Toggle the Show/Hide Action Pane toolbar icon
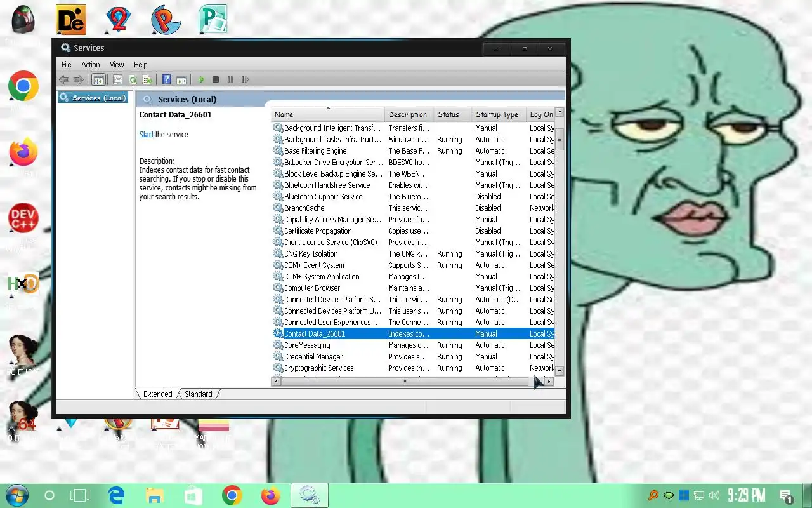The height and width of the screenshot is (508, 812). [181, 79]
